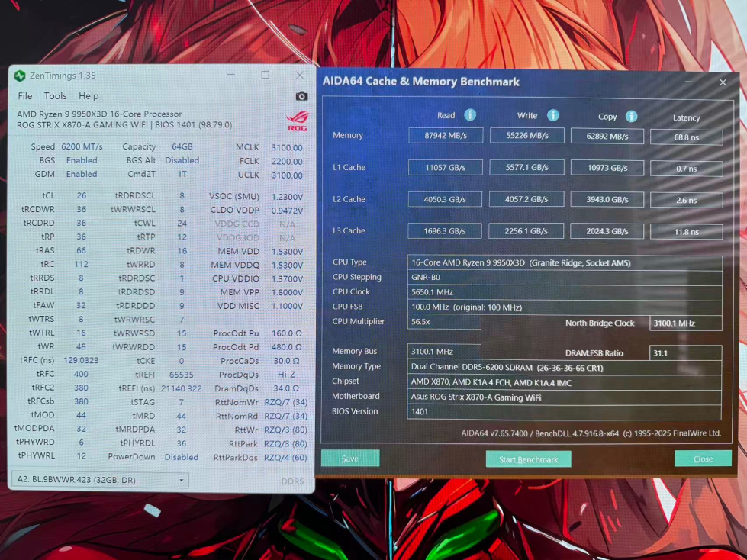The width and height of the screenshot is (747, 560).
Task: Click L2 Cache latency 2.6 ns
Action: (687, 201)
